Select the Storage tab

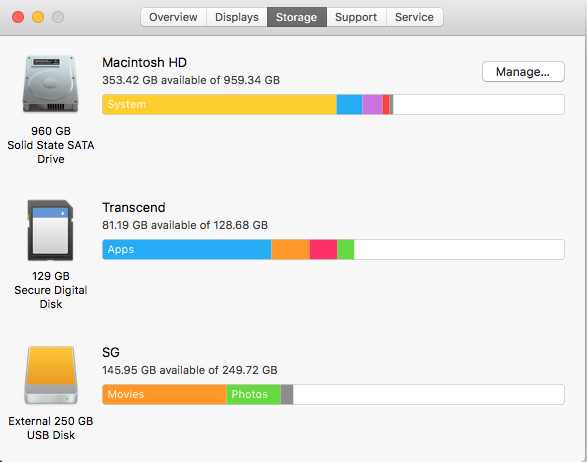(x=296, y=17)
